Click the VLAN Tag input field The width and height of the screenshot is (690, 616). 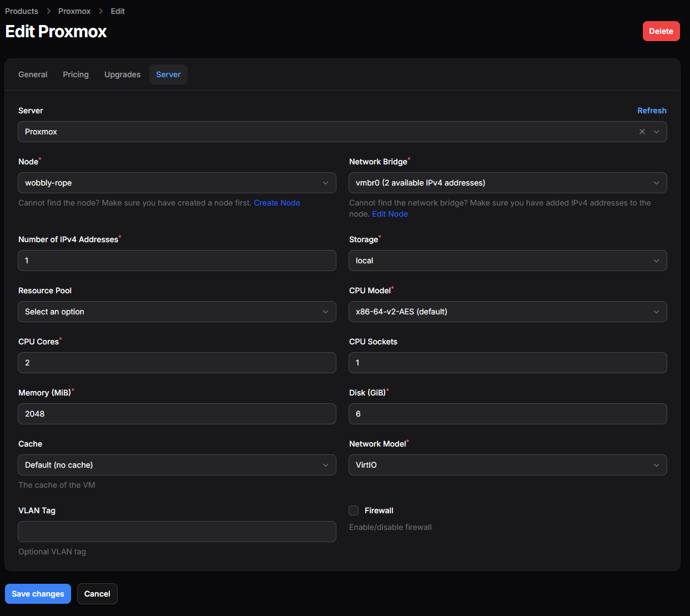177,532
